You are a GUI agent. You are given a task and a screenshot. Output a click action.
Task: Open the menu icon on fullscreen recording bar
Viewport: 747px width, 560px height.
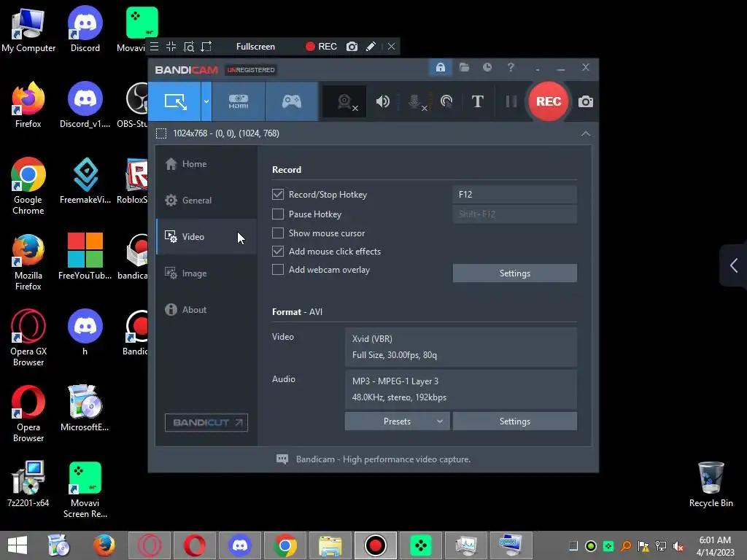[x=155, y=47]
